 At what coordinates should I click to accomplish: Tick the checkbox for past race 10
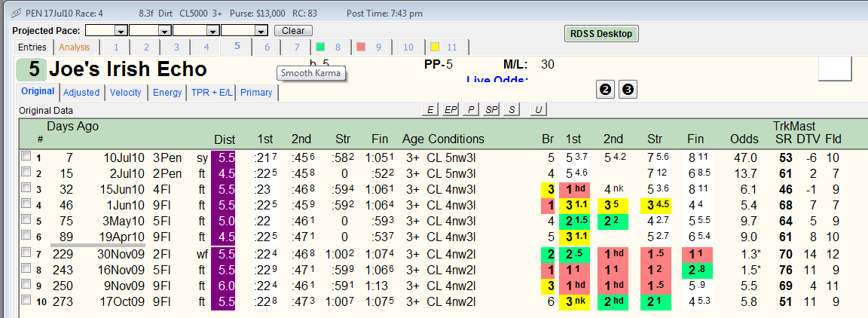tap(26, 300)
